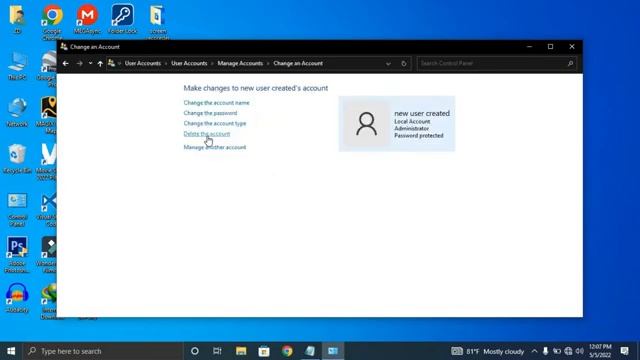Open File Explorer from the taskbar
Screen dimensions: 640x360
coord(241,351)
